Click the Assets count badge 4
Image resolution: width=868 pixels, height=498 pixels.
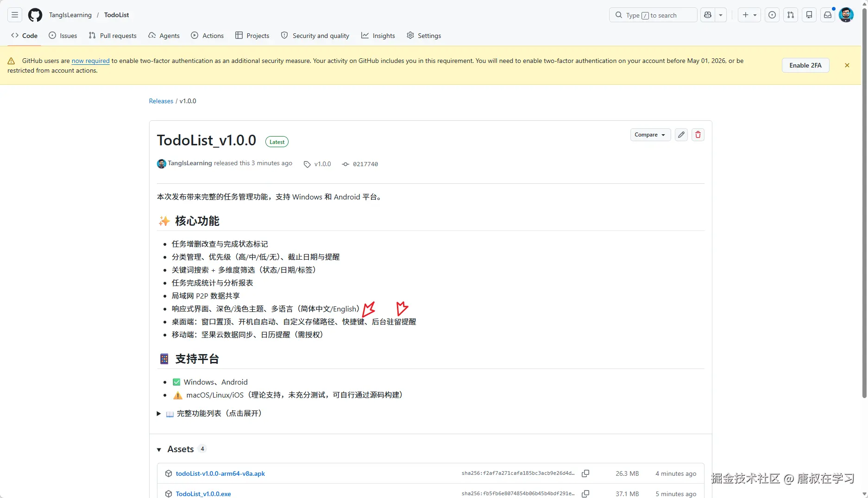pyautogui.click(x=202, y=449)
